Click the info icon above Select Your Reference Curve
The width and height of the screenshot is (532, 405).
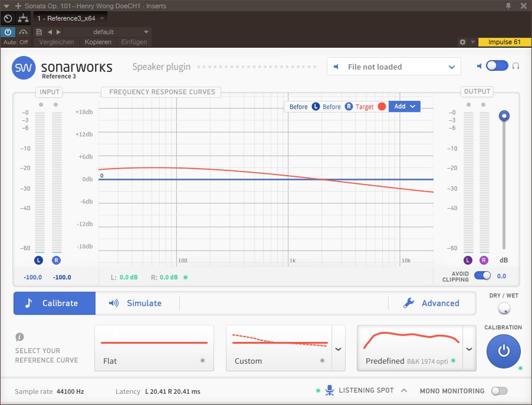(x=19, y=337)
